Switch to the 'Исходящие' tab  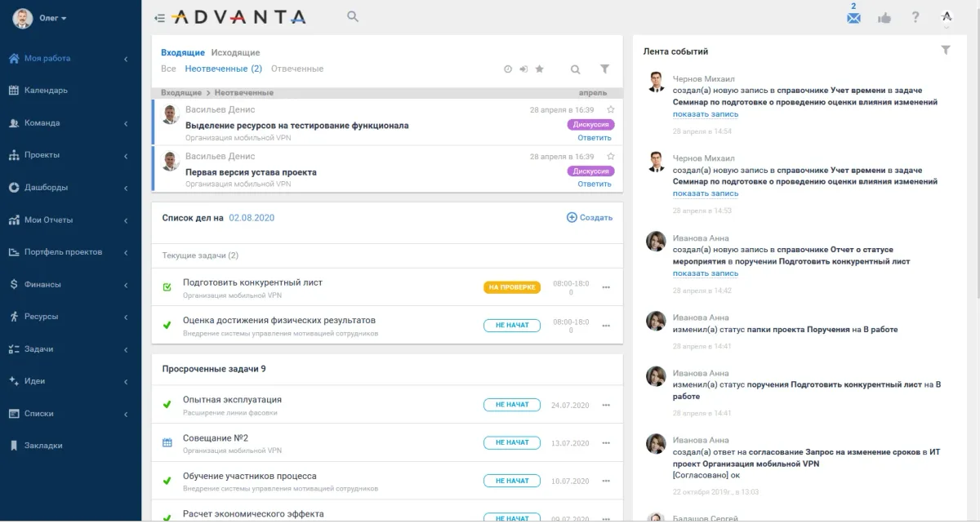point(235,52)
